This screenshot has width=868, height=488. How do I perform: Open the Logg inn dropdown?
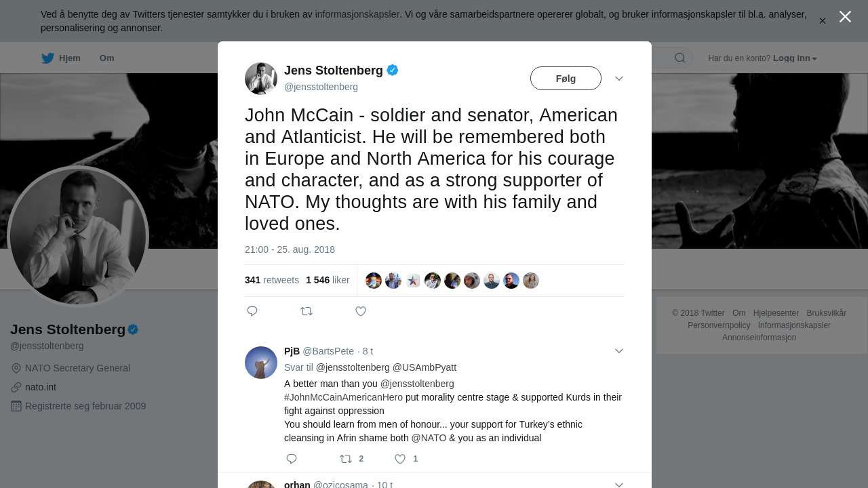pos(795,58)
